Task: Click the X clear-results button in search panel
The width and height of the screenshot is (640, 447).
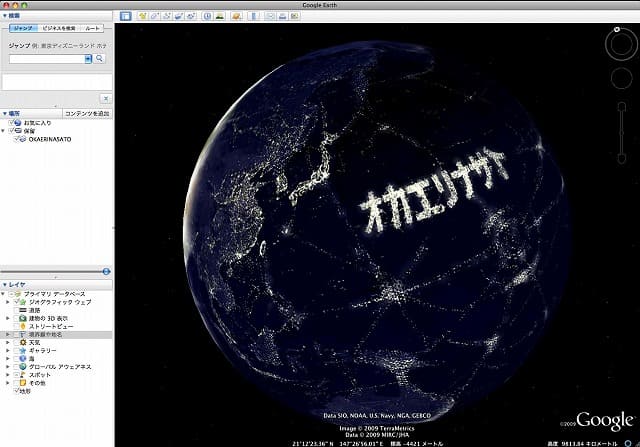Action: tap(106, 98)
